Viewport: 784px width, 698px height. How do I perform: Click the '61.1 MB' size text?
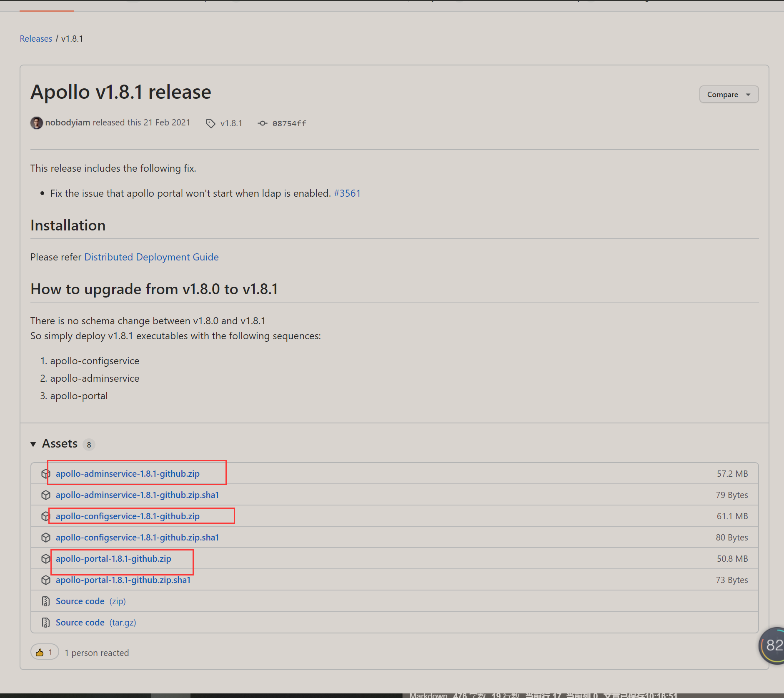pyautogui.click(x=732, y=516)
